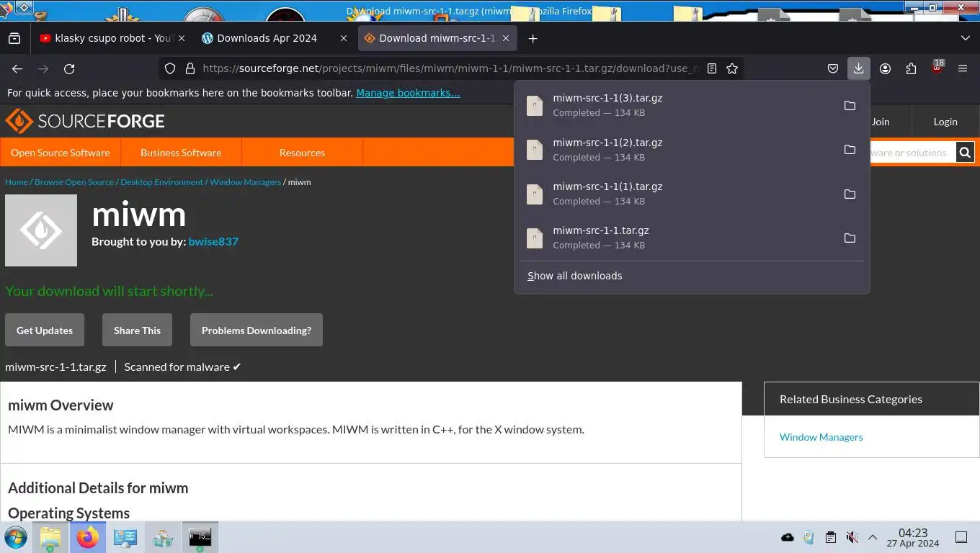Screen dimensions: 980x553
Task: Click the Manage bookmarks link
Action: coord(408,93)
